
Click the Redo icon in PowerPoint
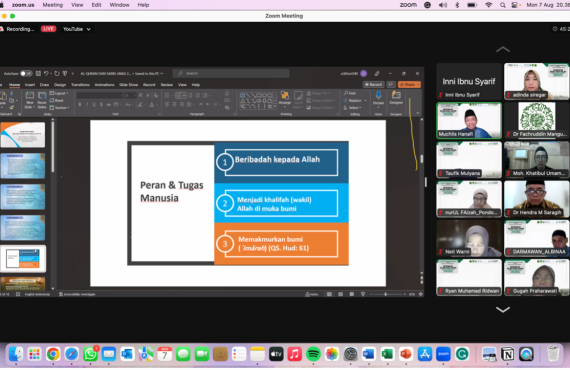pyautogui.click(x=57, y=73)
